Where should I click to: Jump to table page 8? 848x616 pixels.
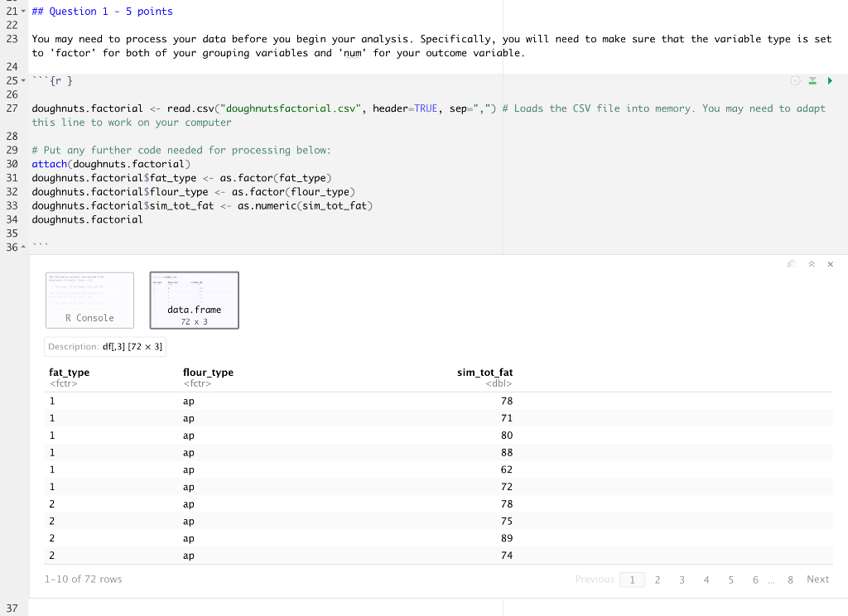790,580
